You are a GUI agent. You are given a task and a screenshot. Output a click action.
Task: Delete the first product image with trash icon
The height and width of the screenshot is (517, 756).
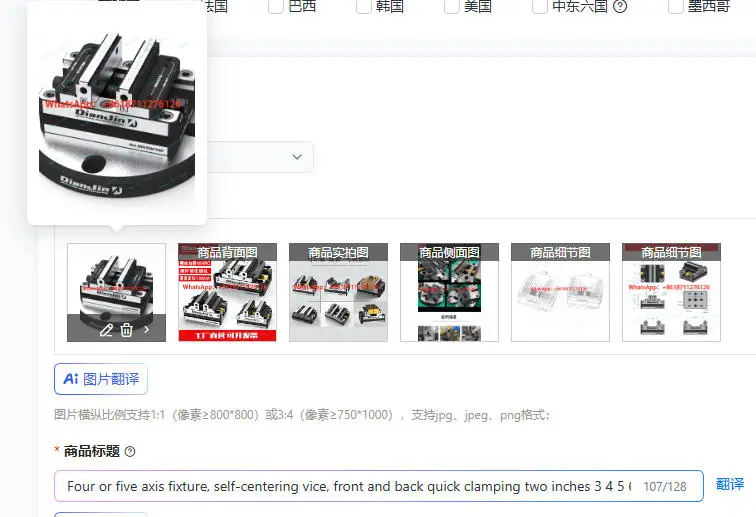(x=126, y=330)
